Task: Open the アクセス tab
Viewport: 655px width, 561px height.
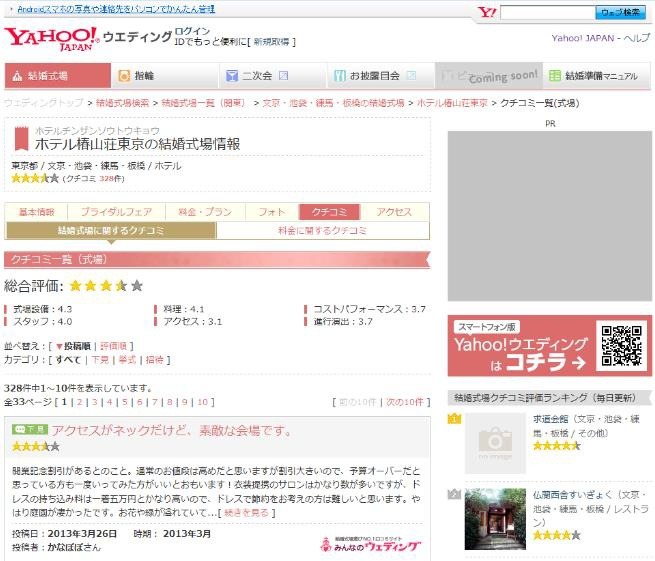Action: point(394,212)
